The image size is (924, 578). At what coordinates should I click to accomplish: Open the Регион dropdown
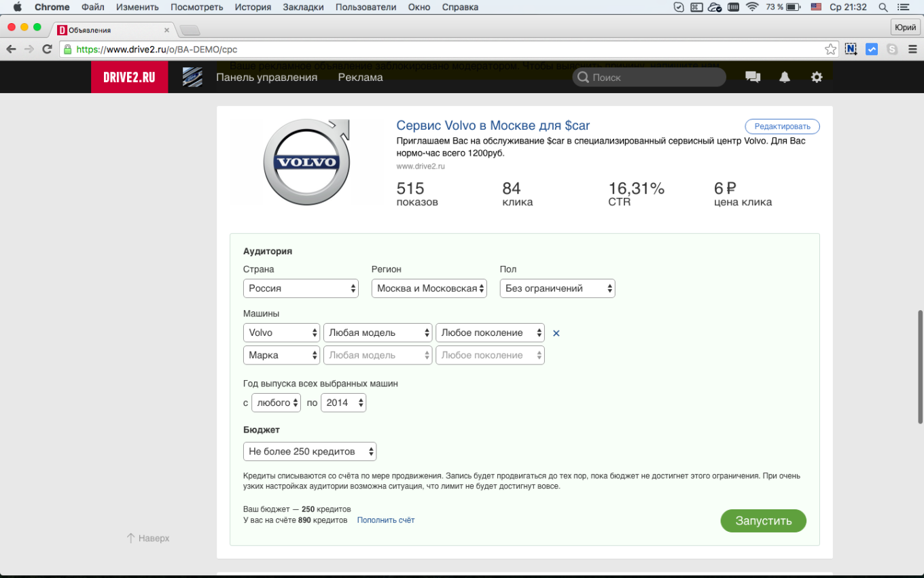[429, 288]
